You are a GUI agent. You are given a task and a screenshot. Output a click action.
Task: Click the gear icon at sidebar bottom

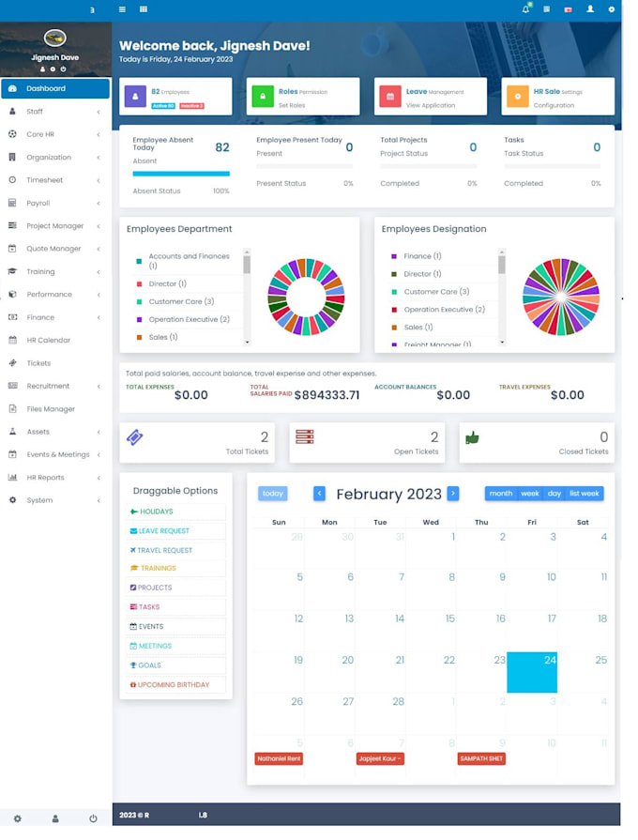[18, 818]
